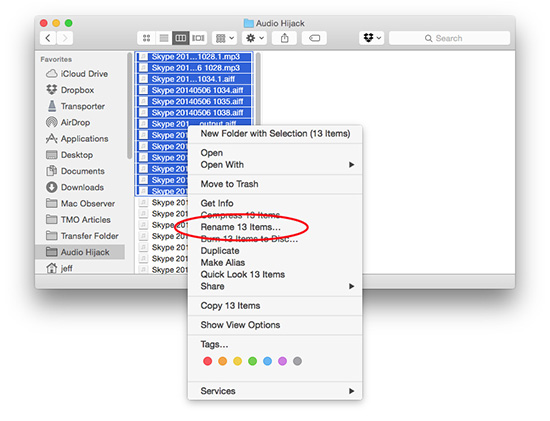Choose Tags... from the context menu
550x421 pixels.
tap(275, 344)
